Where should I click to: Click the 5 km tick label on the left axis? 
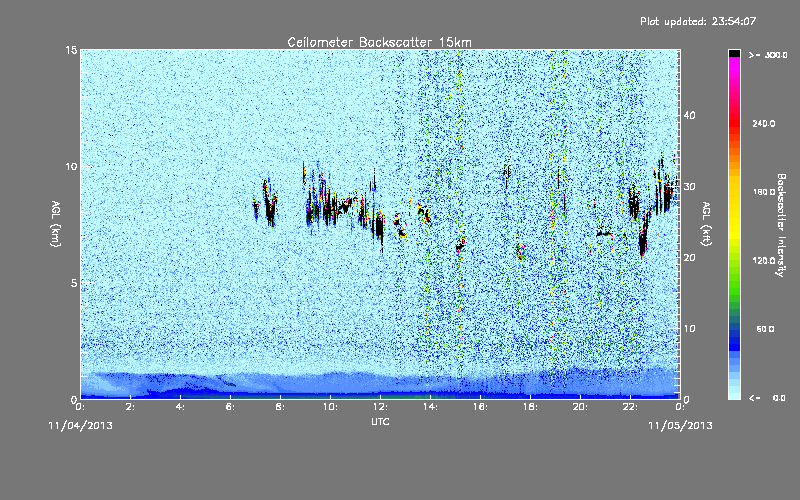point(74,283)
